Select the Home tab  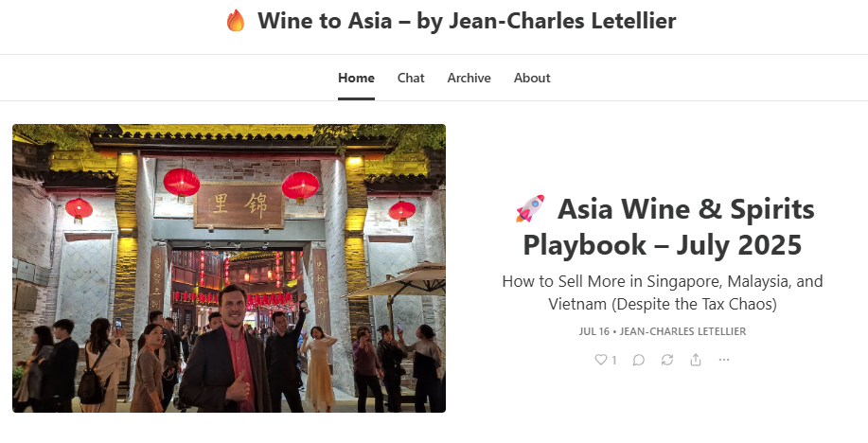click(x=357, y=78)
